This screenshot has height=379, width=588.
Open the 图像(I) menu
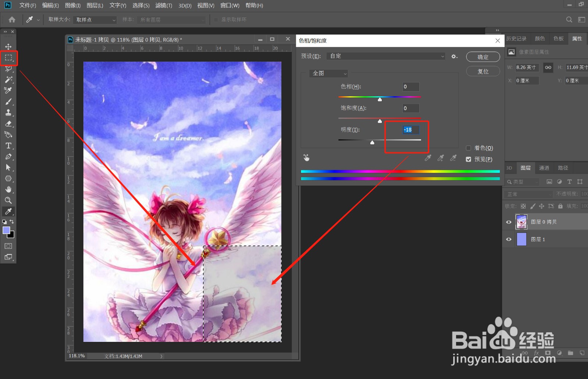pos(73,6)
